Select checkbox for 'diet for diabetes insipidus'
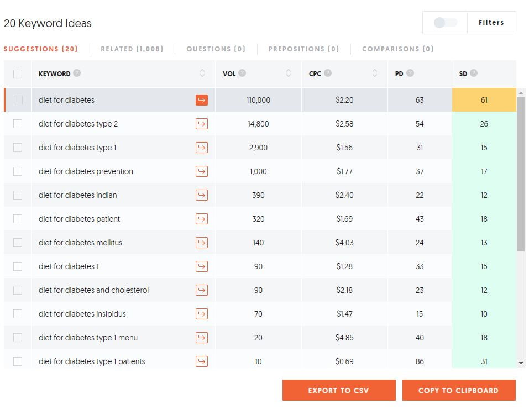The image size is (529, 420). click(x=18, y=314)
